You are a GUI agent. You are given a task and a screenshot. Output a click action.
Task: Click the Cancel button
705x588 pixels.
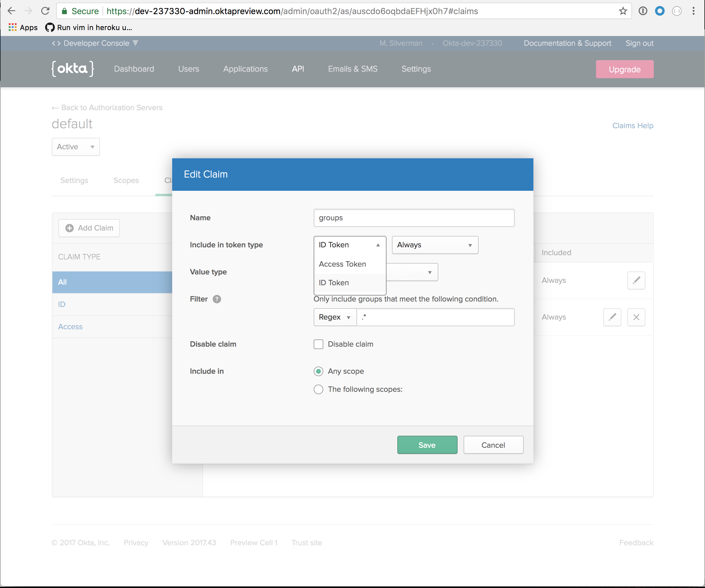[493, 445]
